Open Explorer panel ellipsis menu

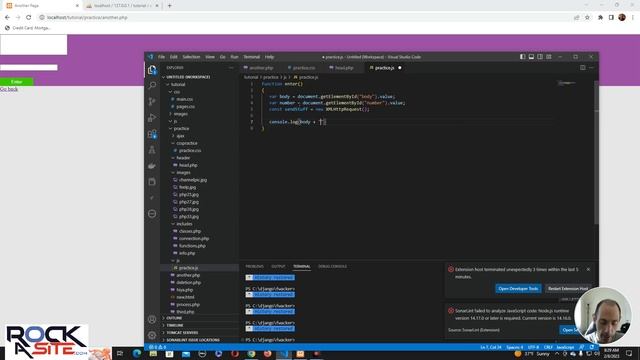pyautogui.click(x=231, y=68)
